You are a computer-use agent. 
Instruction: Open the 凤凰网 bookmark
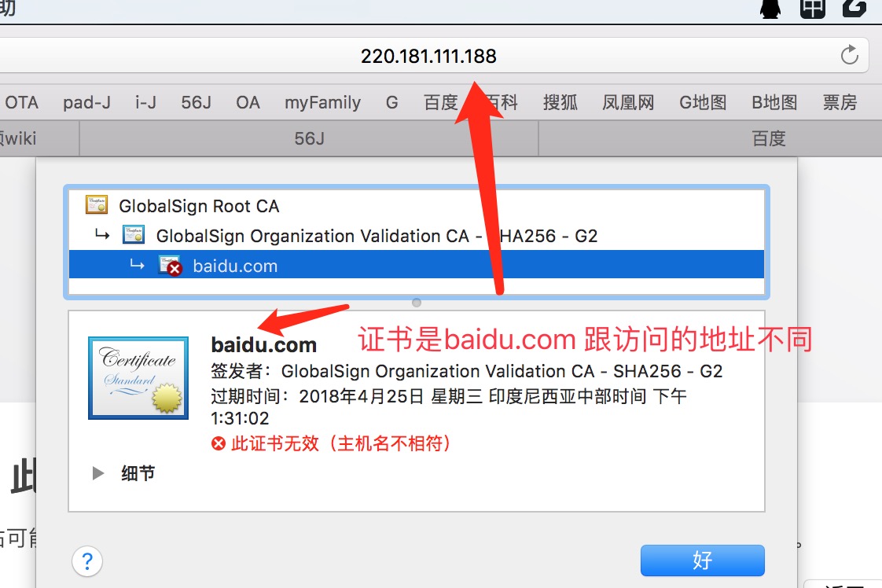(x=628, y=102)
